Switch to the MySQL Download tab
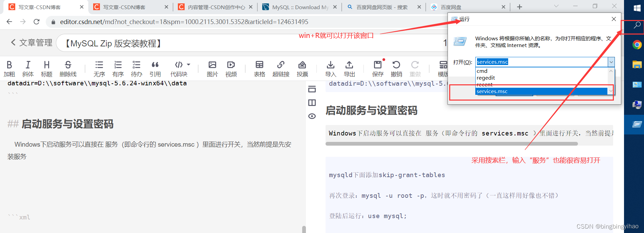This screenshot has width=644, height=233. coord(299,7)
